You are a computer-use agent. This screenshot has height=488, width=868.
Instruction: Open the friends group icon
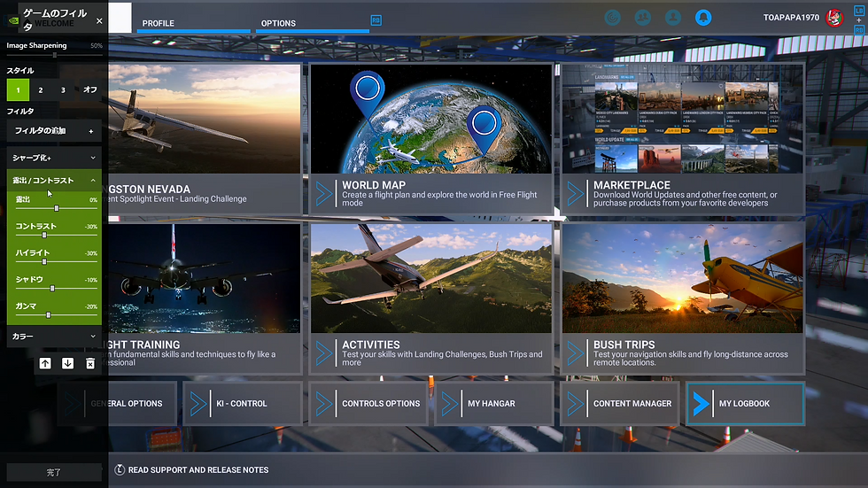coord(643,18)
